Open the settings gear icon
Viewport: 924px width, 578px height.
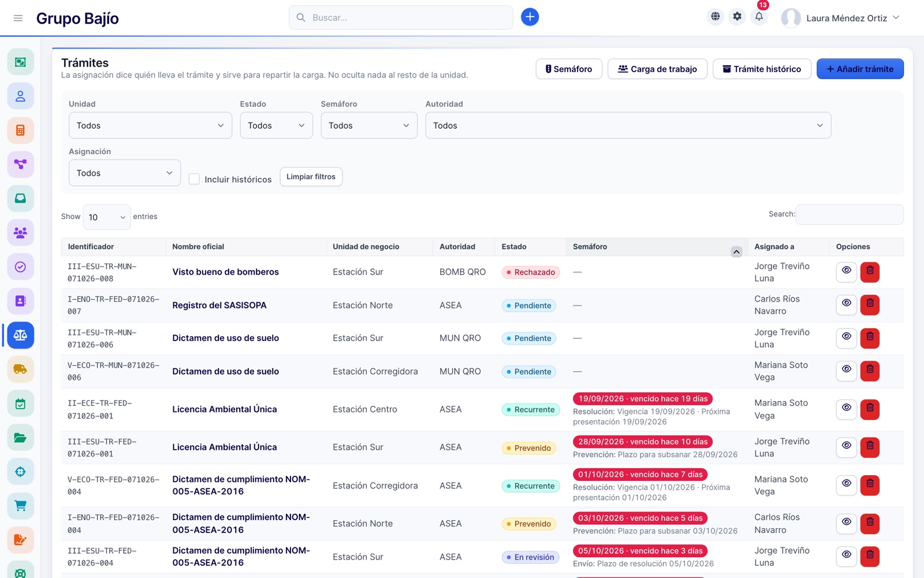click(x=737, y=17)
